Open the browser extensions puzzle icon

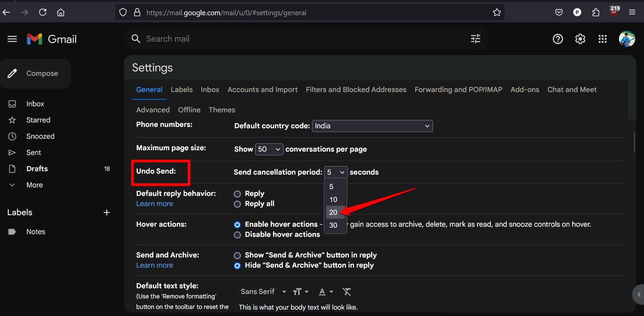(x=596, y=13)
